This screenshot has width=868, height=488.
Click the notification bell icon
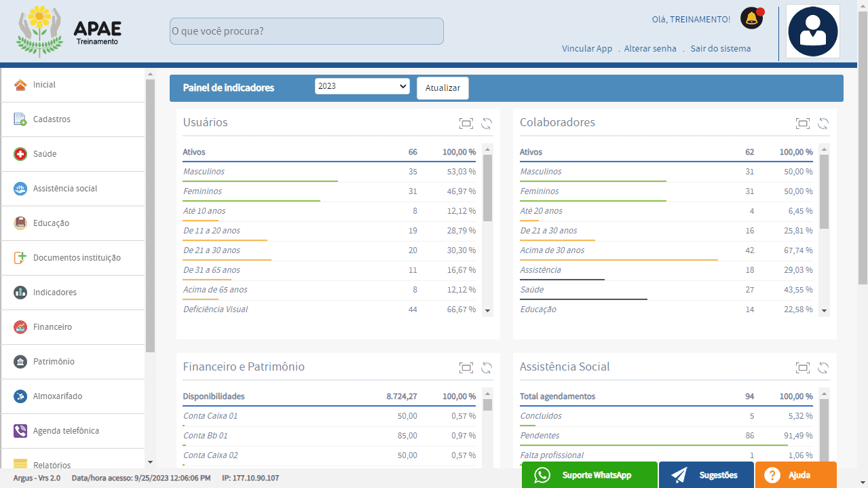click(x=751, y=19)
